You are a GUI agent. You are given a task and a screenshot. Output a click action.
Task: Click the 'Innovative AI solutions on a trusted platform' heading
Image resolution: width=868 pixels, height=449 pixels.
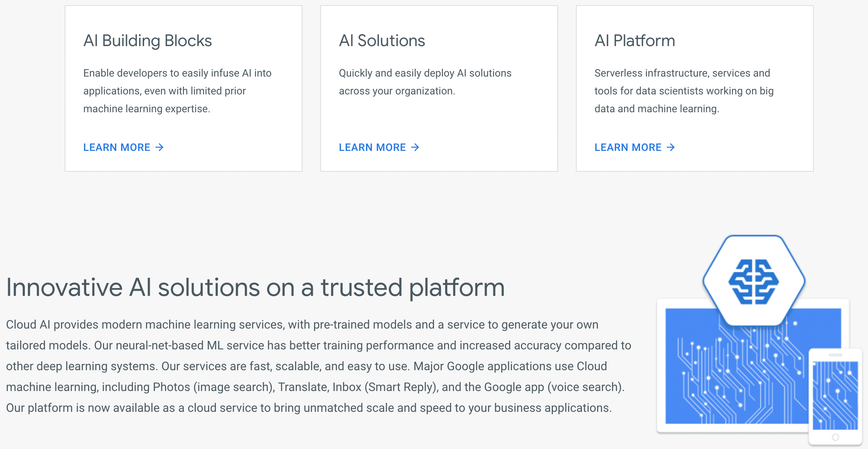tap(255, 287)
